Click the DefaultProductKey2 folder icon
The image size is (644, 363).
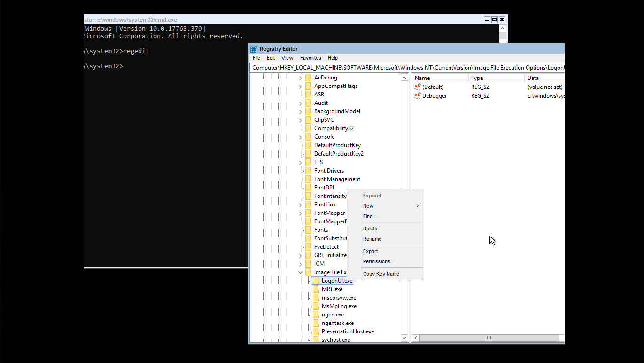308,154
